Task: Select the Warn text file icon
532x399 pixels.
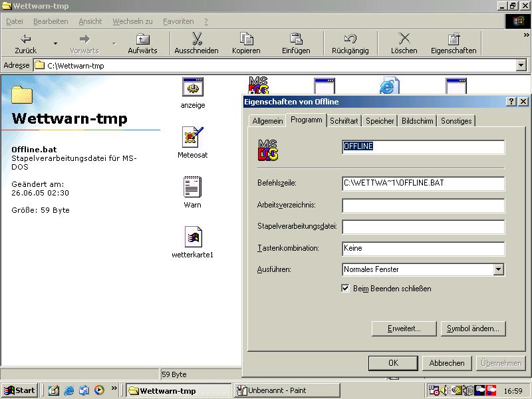Action: click(192, 188)
